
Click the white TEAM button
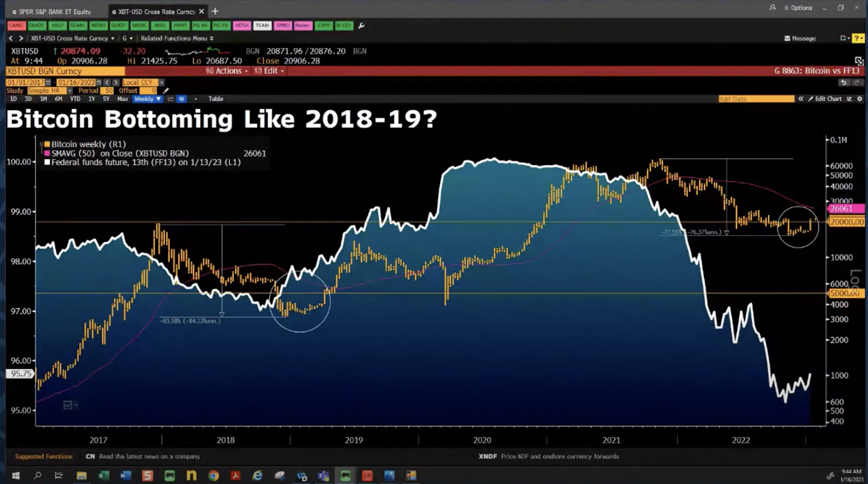point(262,25)
